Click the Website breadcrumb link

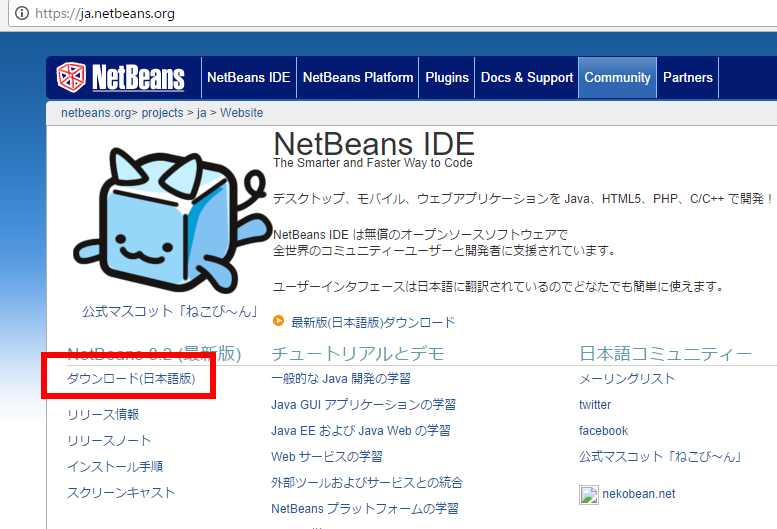241,113
